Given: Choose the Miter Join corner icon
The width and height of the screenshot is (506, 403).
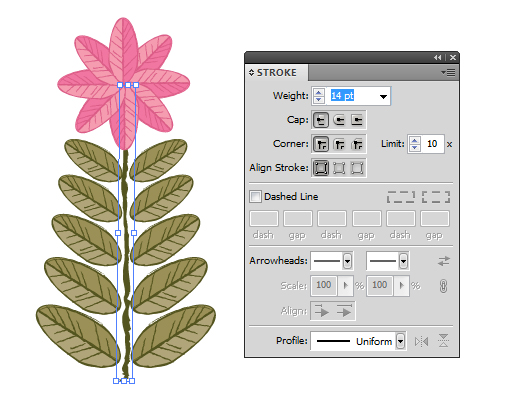Looking at the screenshot, I should coord(321,144).
